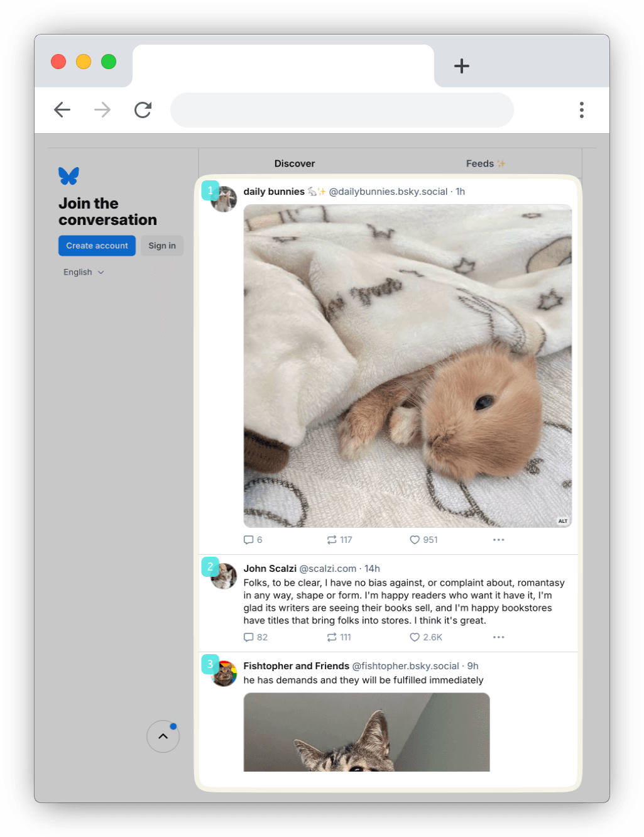644x837 pixels.
Task: Open Feeds options via the sparkle chevron
Action: click(501, 163)
